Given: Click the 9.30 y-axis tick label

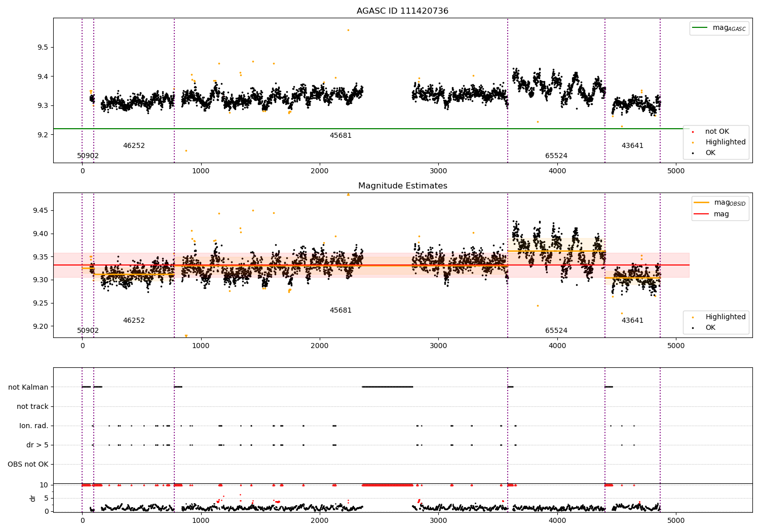Looking at the screenshot, I should pyautogui.click(x=41, y=280).
